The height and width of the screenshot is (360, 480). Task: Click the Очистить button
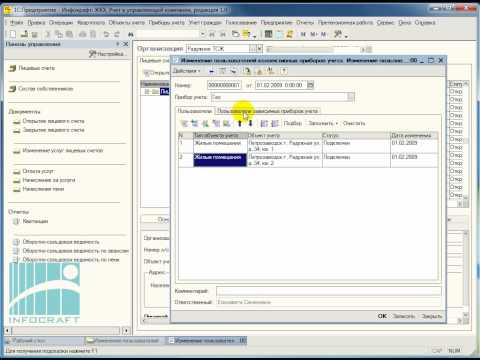point(354,123)
